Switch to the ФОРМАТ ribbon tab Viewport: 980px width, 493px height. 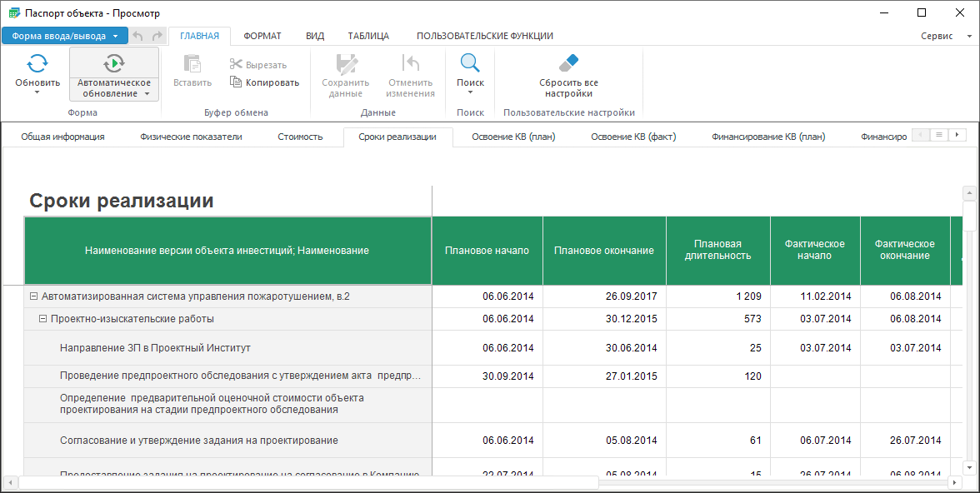pyautogui.click(x=262, y=36)
